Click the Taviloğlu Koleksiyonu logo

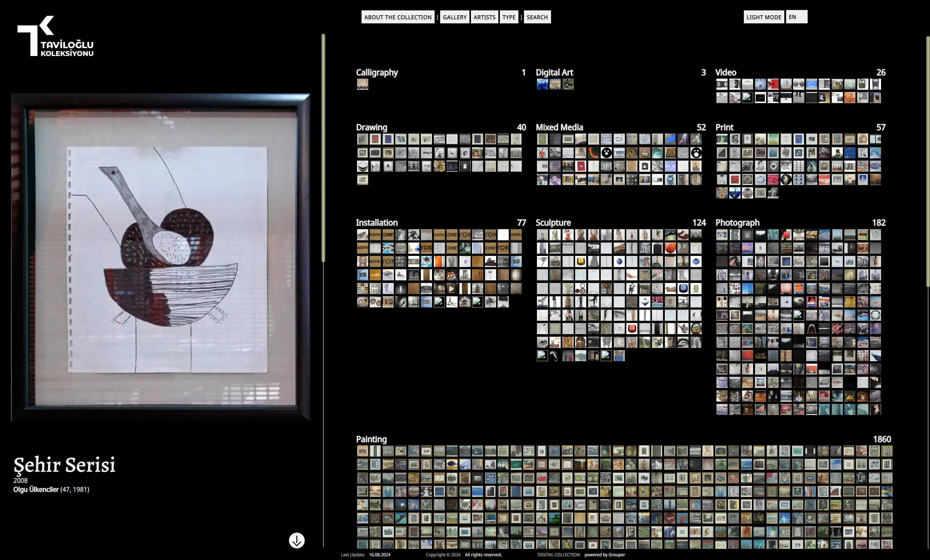[x=56, y=36]
